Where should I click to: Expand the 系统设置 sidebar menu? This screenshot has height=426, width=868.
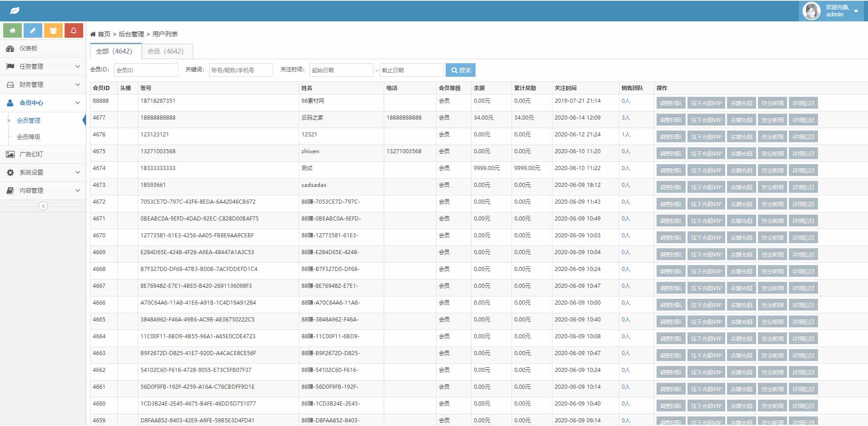(43, 172)
